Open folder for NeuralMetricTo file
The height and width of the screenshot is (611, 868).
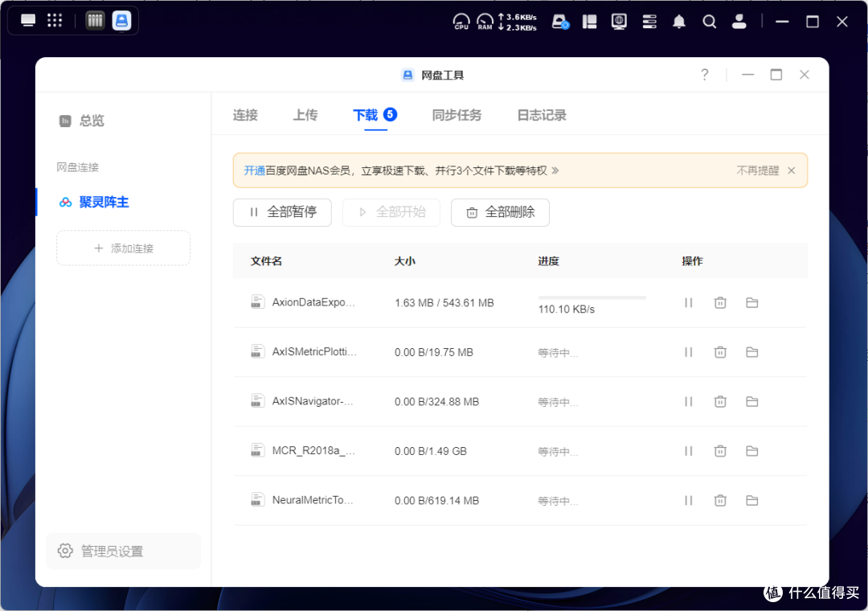click(x=751, y=501)
